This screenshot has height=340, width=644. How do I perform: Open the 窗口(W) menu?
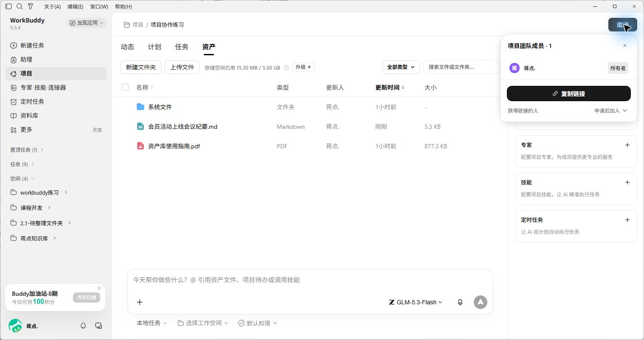99,6
